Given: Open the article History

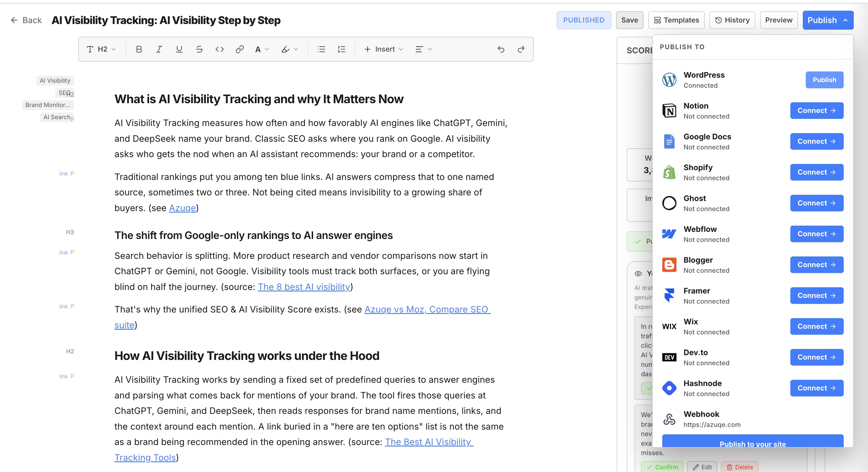Looking at the screenshot, I should point(732,20).
